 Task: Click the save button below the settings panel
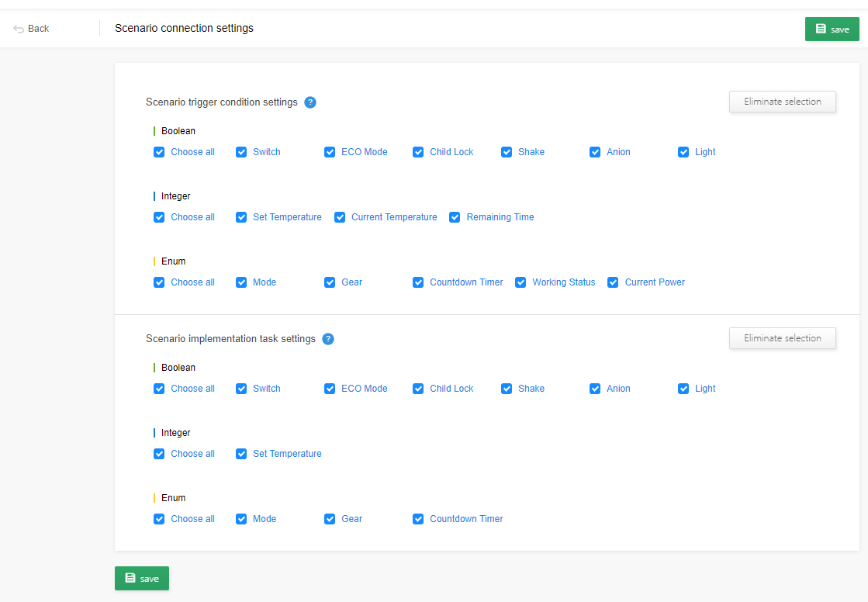pyautogui.click(x=142, y=578)
